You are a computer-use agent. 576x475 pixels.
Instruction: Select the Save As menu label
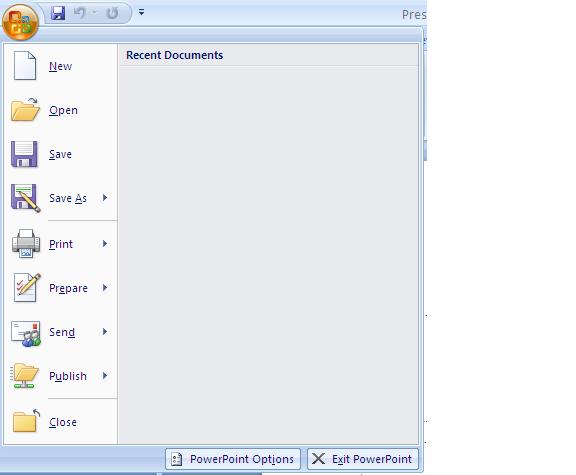[68, 198]
